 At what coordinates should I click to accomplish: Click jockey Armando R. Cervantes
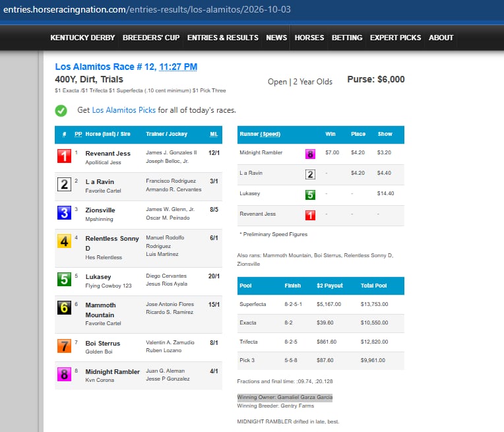click(x=173, y=189)
